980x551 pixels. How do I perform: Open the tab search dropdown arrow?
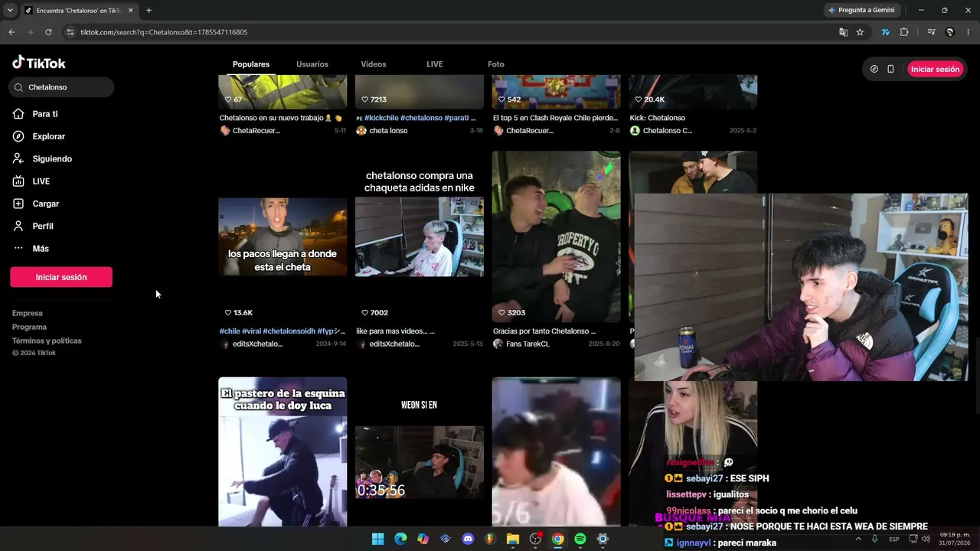10,11
